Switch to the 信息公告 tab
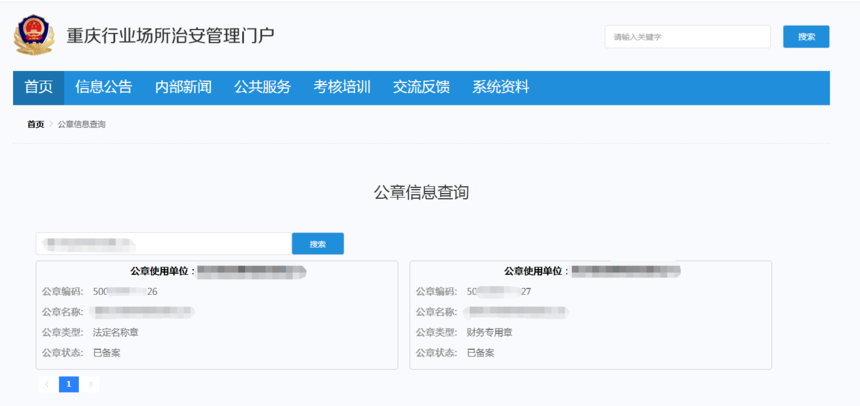 [x=103, y=87]
